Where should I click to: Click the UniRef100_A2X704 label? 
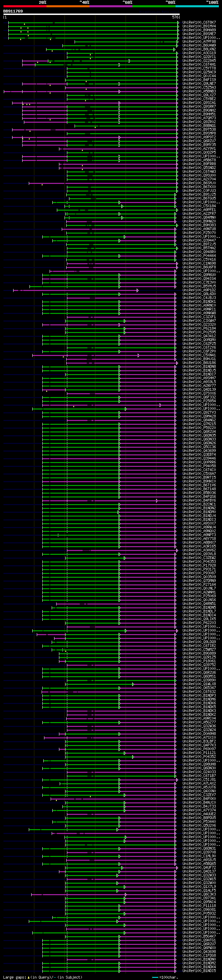[199, 179]
